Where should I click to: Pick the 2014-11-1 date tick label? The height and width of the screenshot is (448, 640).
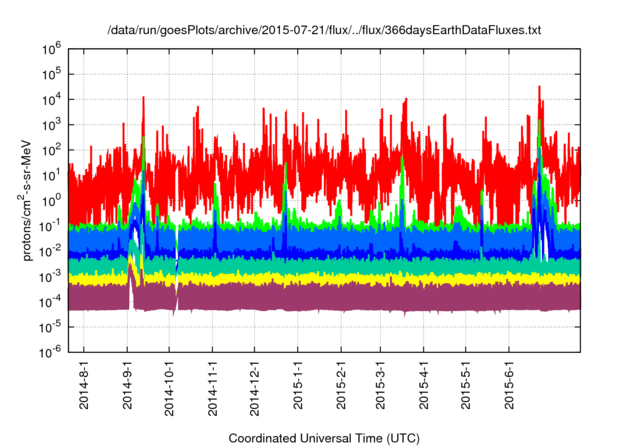(212, 388)
